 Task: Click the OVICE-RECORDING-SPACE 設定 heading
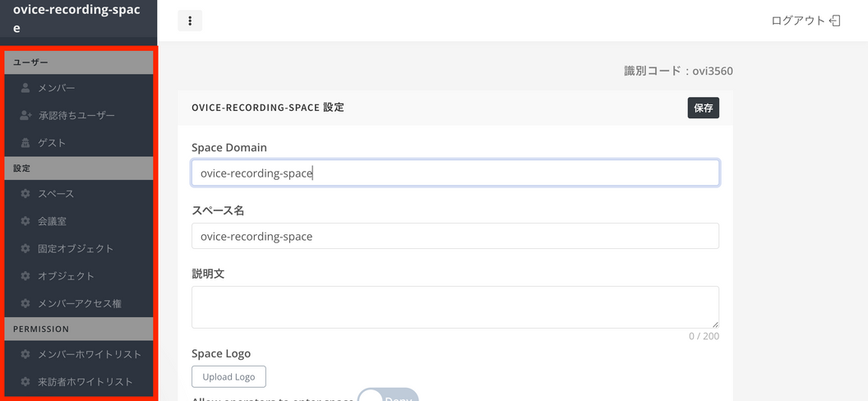268,108
